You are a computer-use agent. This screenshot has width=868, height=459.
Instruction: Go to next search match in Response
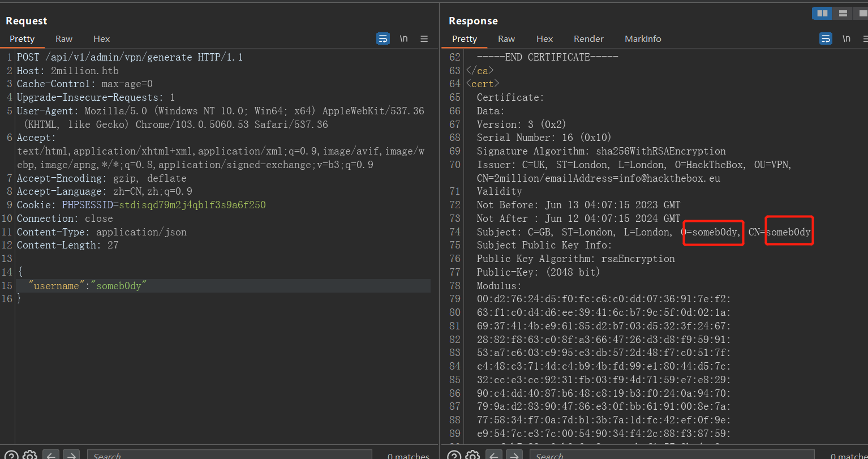click(514, 455)
